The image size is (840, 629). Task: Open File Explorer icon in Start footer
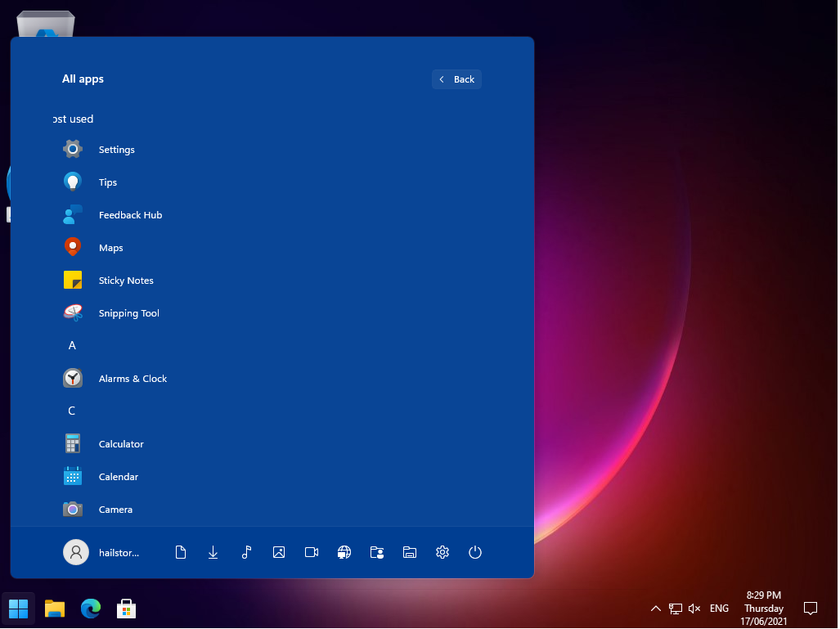click(409, 552)
